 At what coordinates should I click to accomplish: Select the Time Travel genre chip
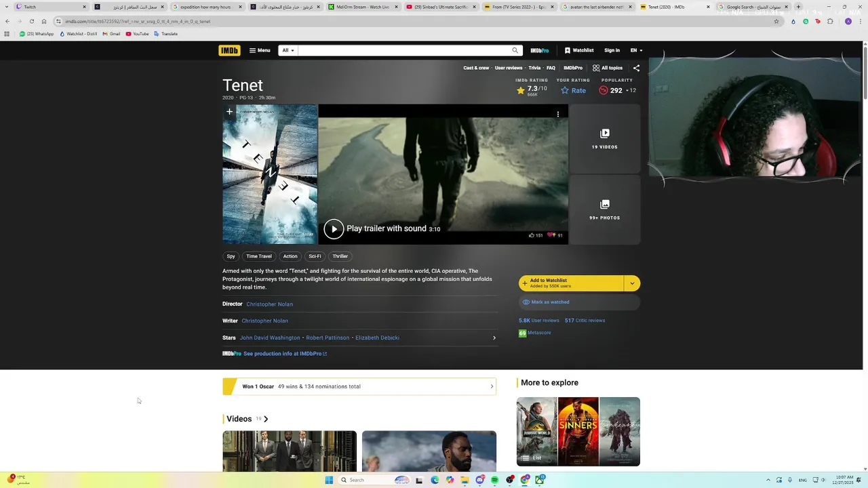259,256
